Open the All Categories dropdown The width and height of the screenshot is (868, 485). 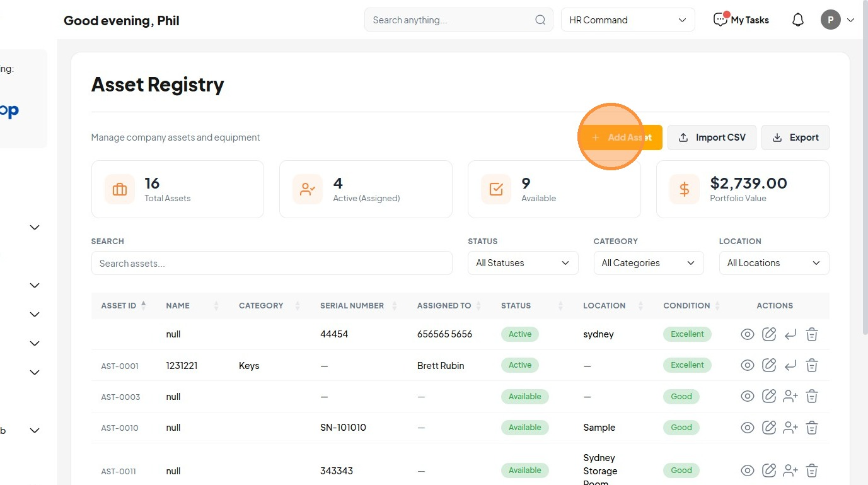coord(649,263)
